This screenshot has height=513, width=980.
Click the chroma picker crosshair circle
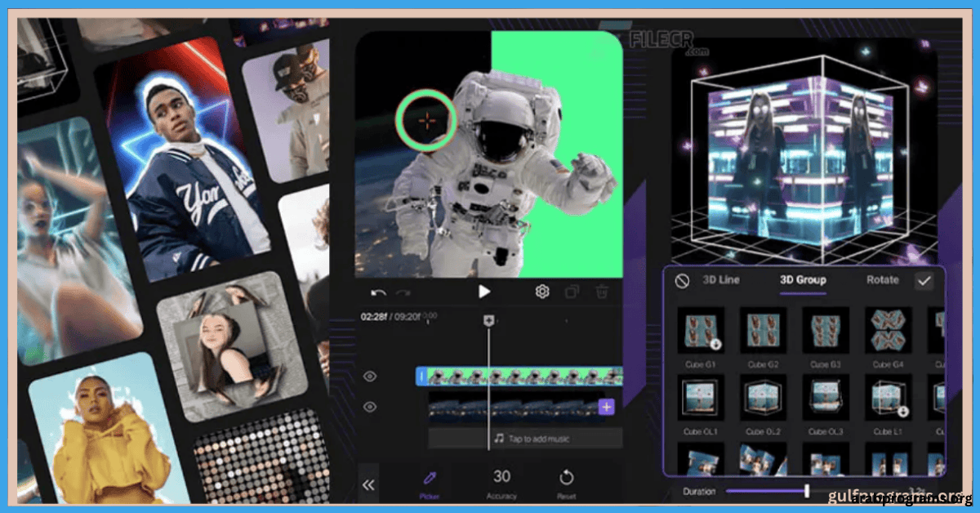pyautogui.click(x=425, y=120)
